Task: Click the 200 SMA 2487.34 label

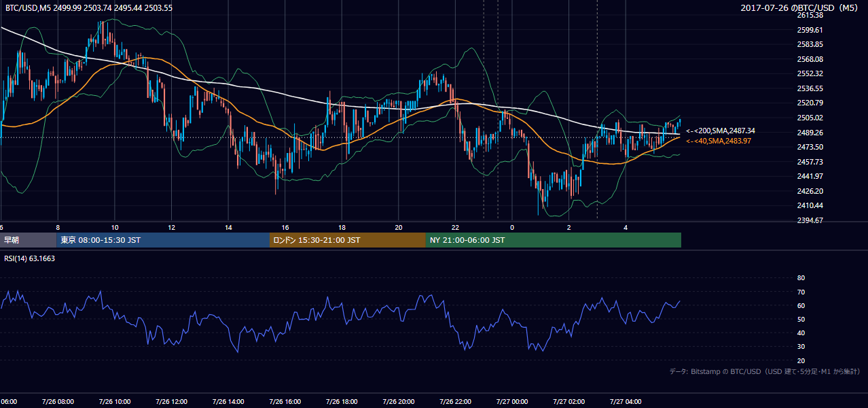Action: coord(720,131)
